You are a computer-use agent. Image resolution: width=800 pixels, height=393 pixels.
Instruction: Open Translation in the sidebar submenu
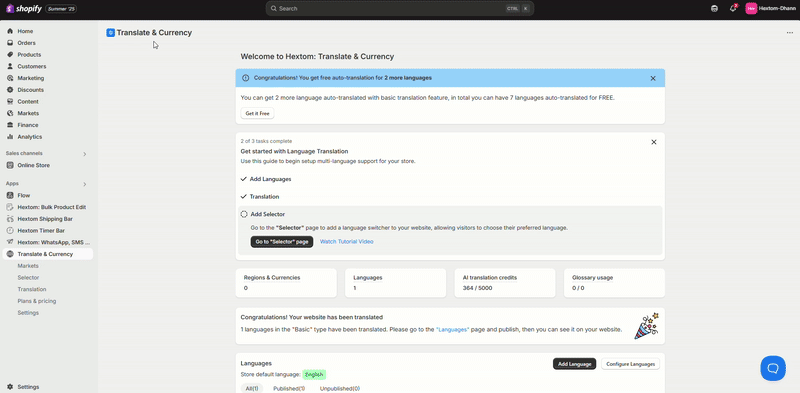coord(32,289)
